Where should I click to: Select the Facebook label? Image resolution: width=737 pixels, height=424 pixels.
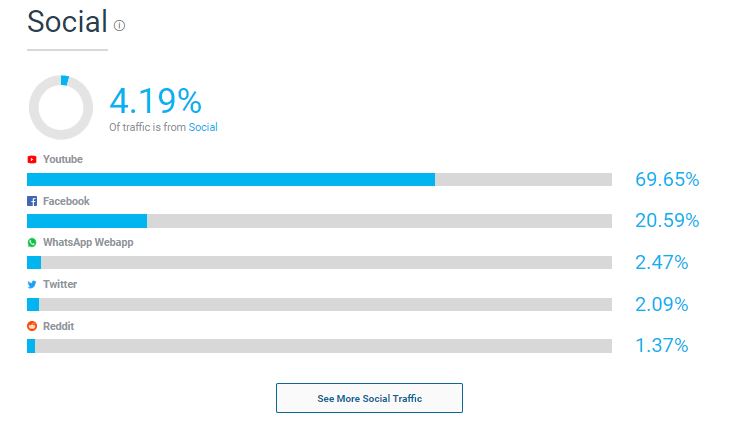coord(66,201)
